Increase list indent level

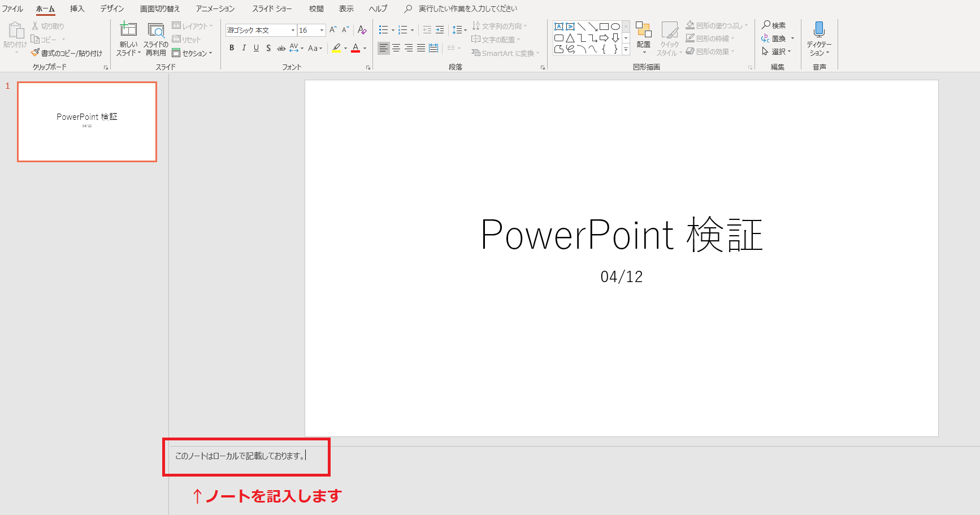pos(440,30)
